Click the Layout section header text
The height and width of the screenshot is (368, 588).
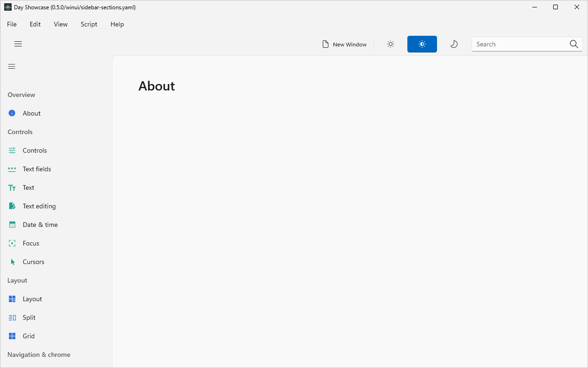pos(17,280)
